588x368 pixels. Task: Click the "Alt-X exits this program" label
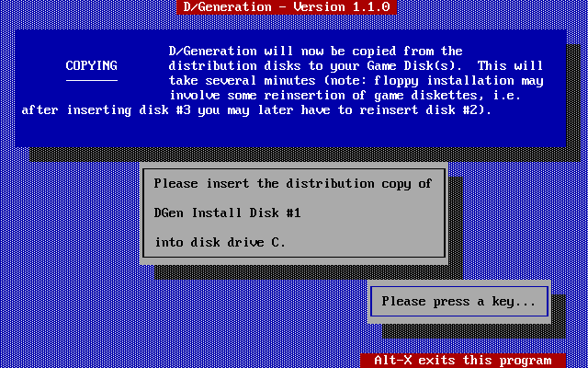click(x=462, y=361)
